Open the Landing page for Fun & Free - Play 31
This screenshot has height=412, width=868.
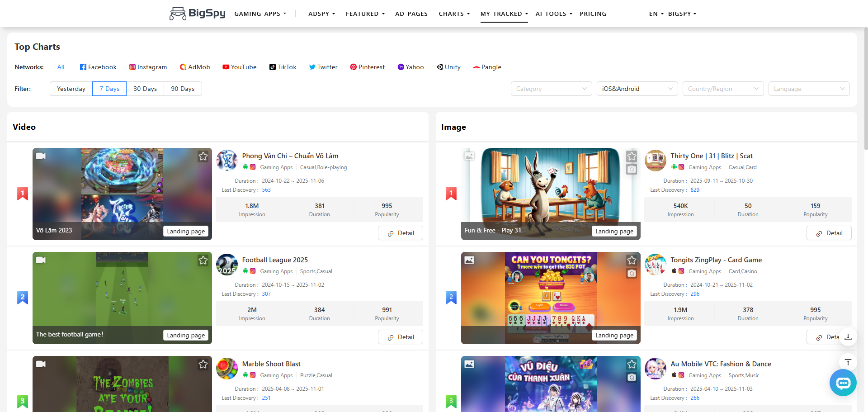click(614, 231)
